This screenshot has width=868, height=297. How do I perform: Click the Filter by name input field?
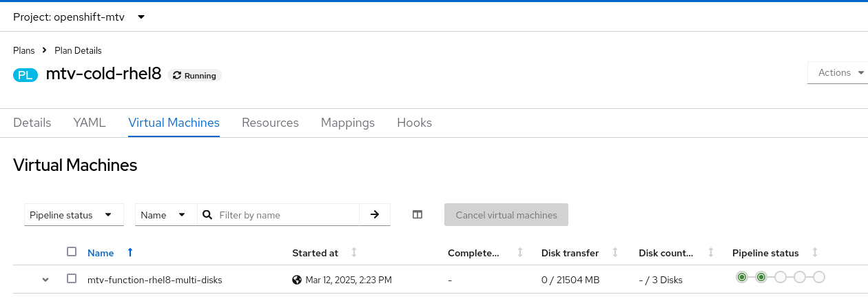[x=285, y=215]
